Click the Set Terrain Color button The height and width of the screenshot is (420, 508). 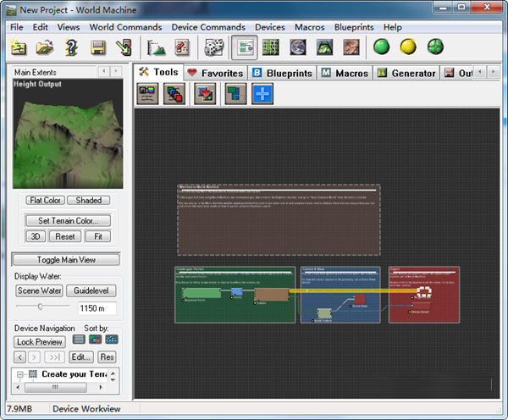(x=67, y=220)
